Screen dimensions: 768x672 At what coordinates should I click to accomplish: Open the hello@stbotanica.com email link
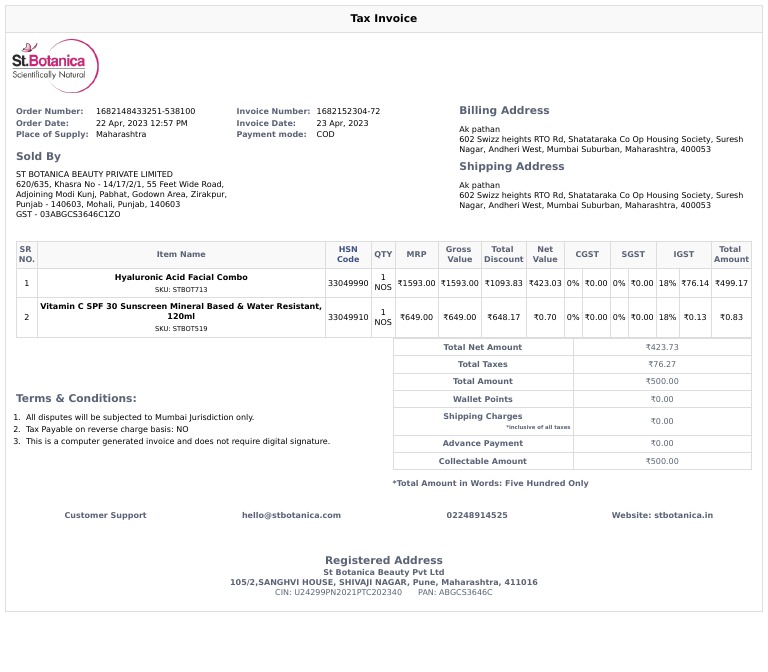[x=291, y=515]
